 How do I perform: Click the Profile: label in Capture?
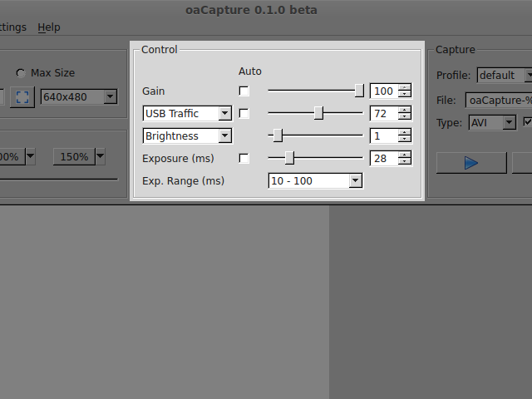(x=453, y=76)
